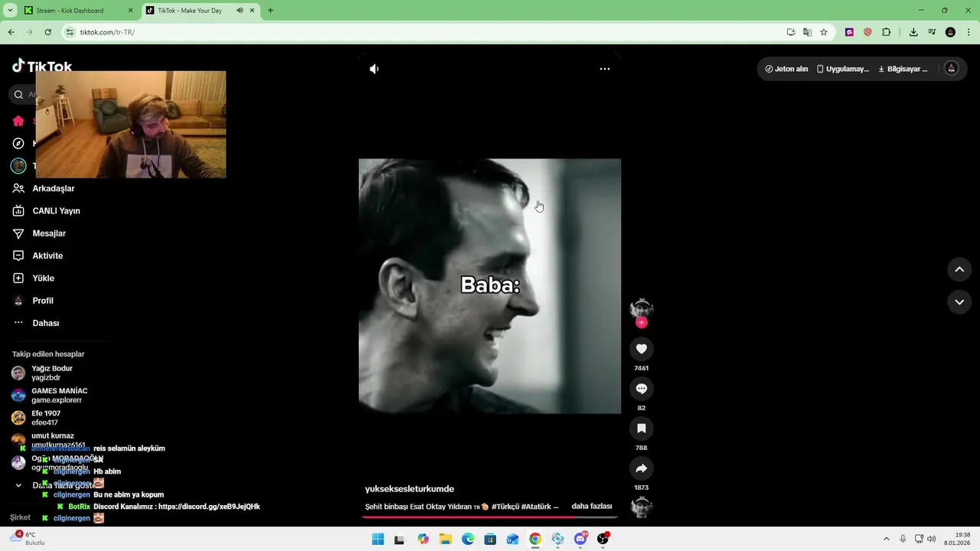Show hidden system tray icons
The height and width of the screenshot is (551, 980).
pyautogui.click(x=887, y=539)
